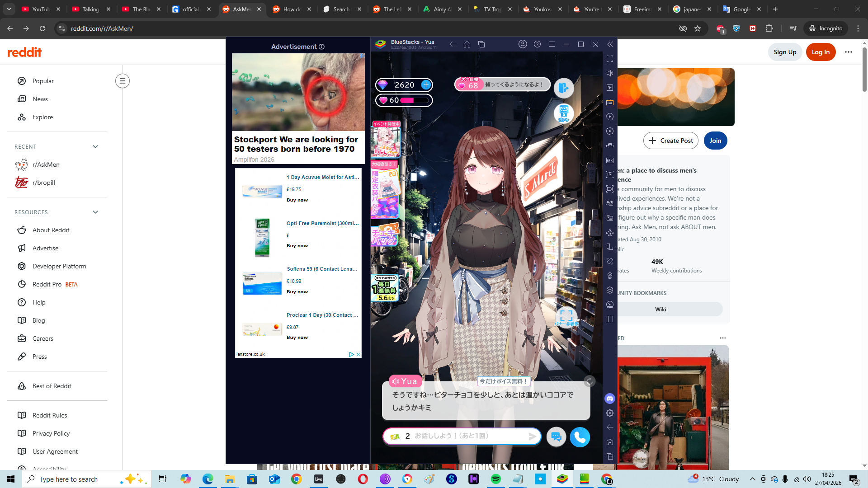
Task: Open BlueStacks help question mark icon
Action: (537, 44)
